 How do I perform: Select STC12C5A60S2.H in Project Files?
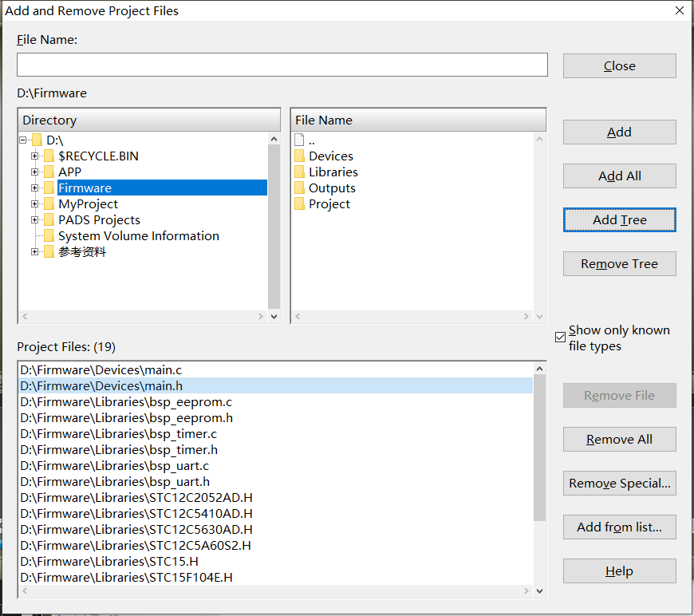click(x=276, y=545)
